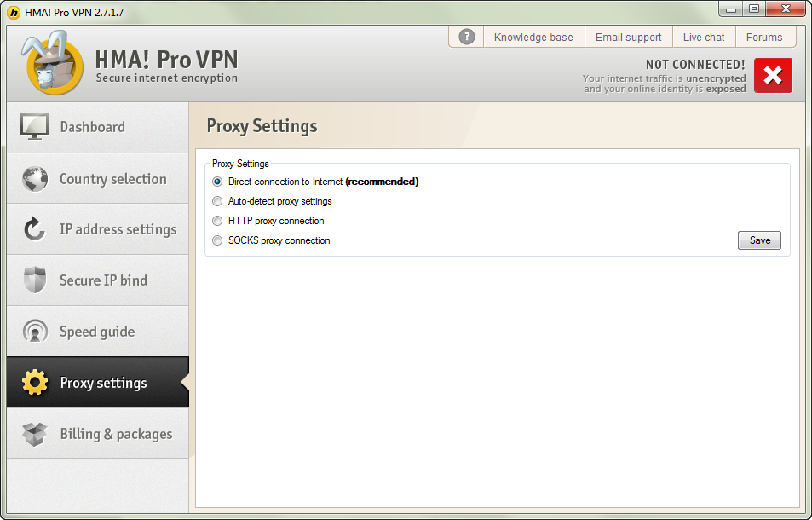Save the proxy settings
This screenshot has height=520, width=812.
click(759, 240)
